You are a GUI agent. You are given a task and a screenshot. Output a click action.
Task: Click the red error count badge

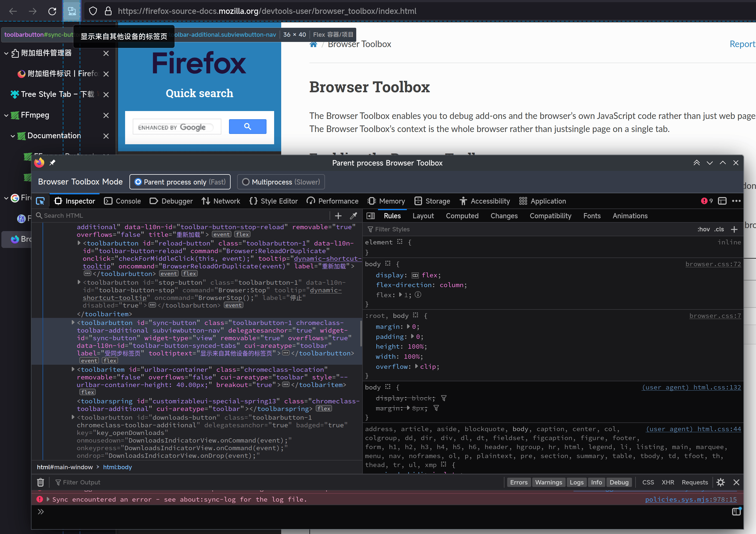(707, 201)
